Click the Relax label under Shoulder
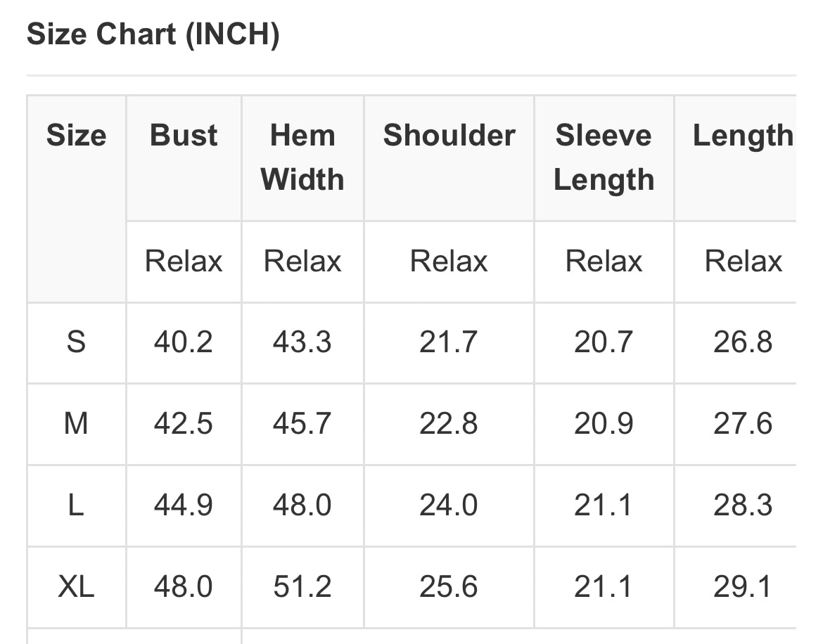823x644 pixels. point(449,261)
